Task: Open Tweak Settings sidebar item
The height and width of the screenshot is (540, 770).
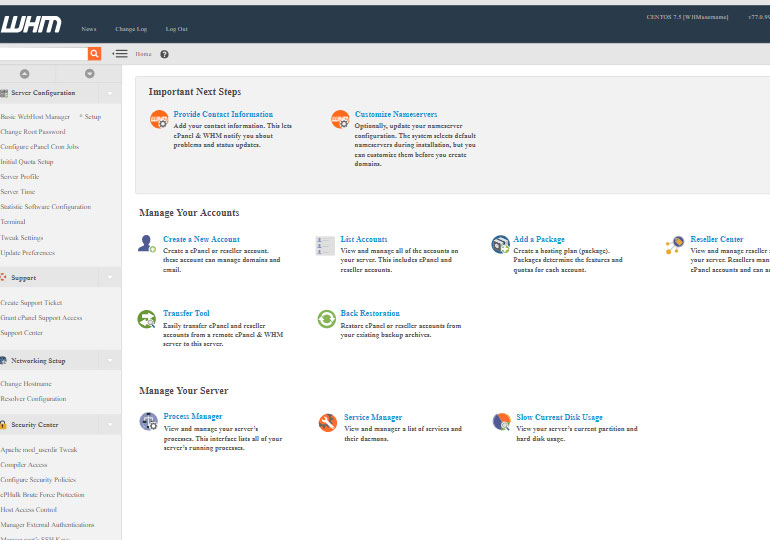Action: click(22, 238)
